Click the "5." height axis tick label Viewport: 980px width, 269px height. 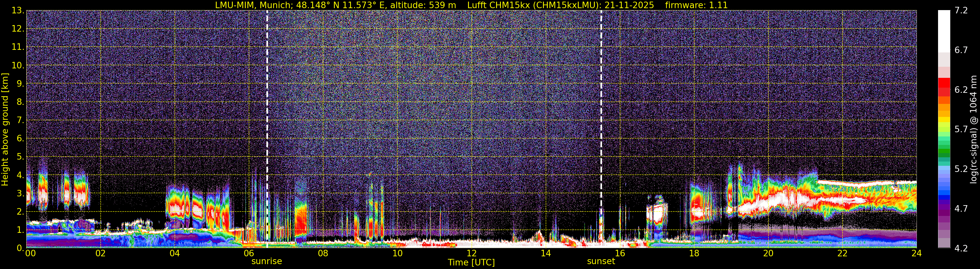click(x=20, y=157)
